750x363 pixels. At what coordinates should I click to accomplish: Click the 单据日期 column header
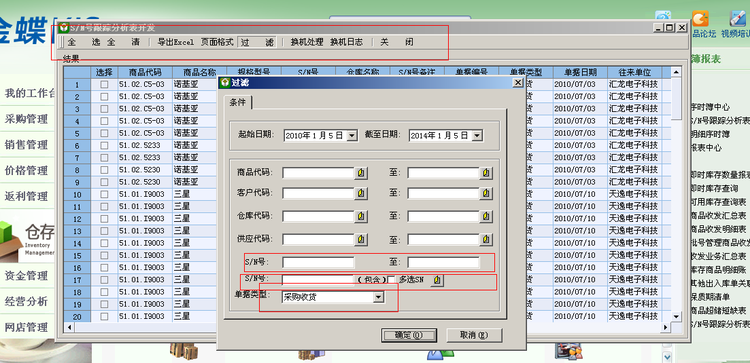tap(580, 72)
